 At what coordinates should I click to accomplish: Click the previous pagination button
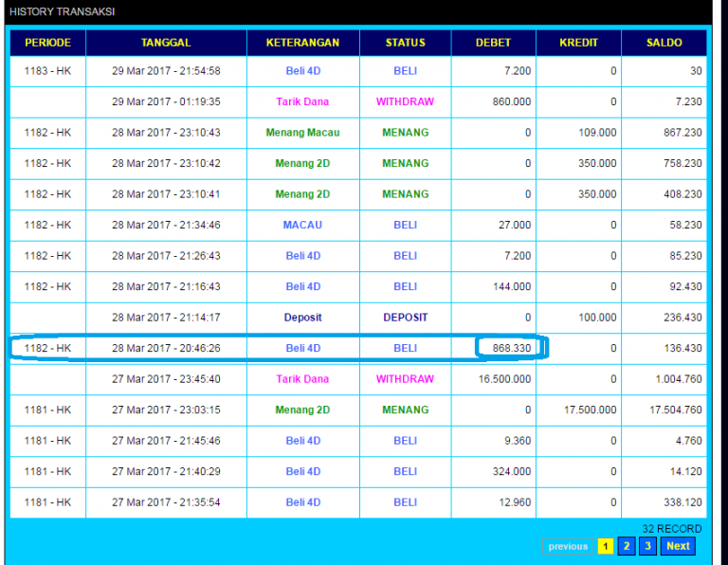pyautogui.click(x=568, y=546)
